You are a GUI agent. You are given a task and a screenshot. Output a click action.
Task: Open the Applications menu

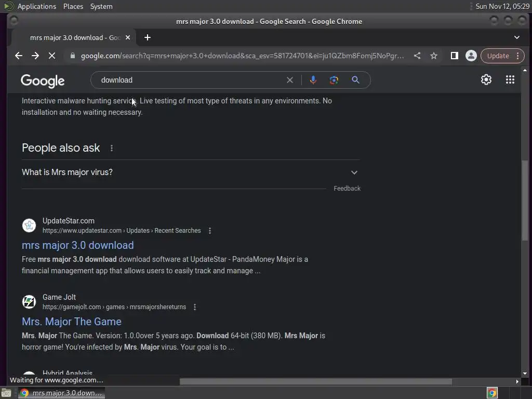[37, 6]
